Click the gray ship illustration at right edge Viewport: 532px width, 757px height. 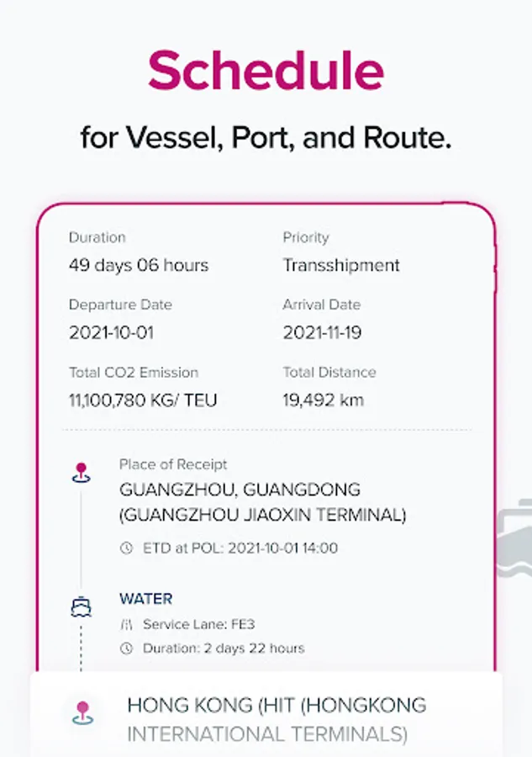514,538
